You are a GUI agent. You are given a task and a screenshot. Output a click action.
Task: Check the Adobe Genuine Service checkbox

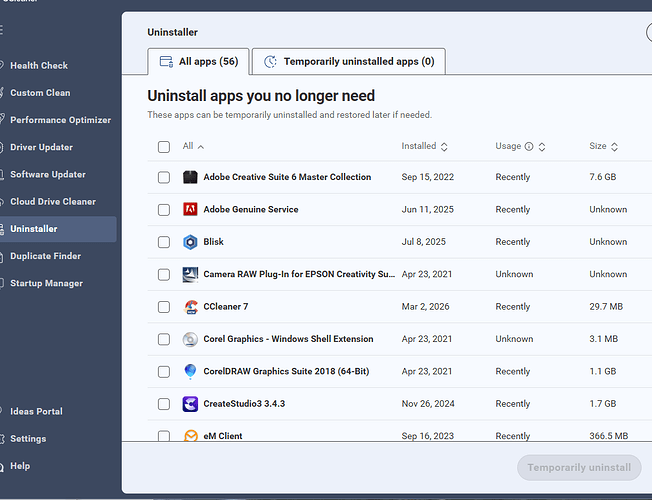(164, 210)
